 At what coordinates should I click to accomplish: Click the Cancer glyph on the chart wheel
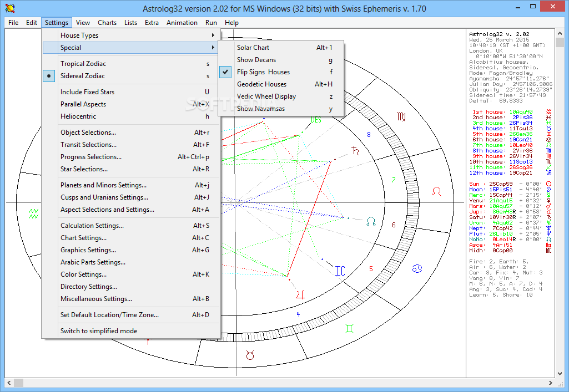click(417, 269)
